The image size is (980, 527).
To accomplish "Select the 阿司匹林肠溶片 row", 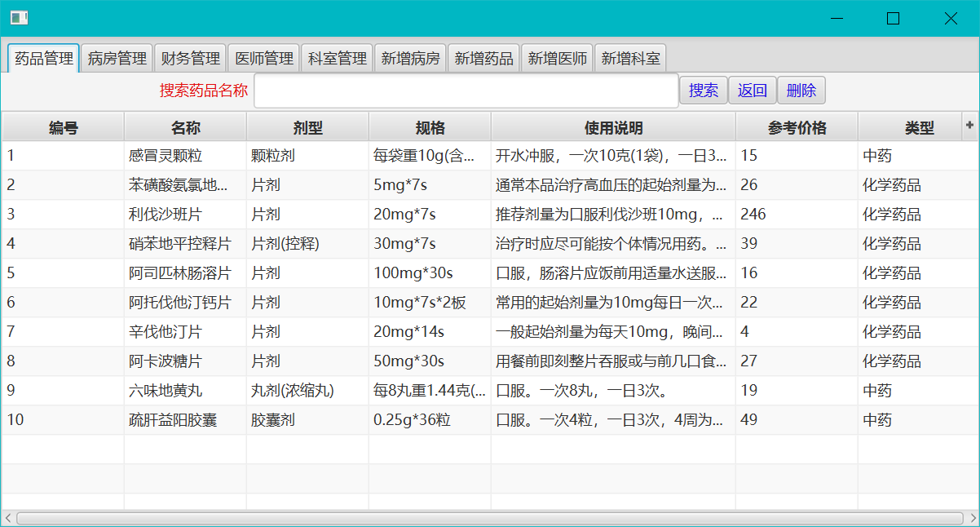I will coord(490,273).
